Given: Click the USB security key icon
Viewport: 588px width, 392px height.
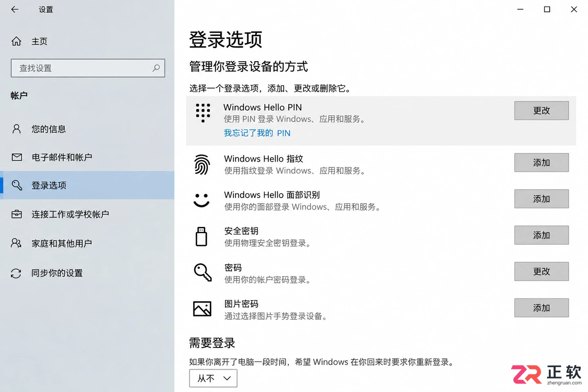Looking at the screenshot, I should (201, 236).
